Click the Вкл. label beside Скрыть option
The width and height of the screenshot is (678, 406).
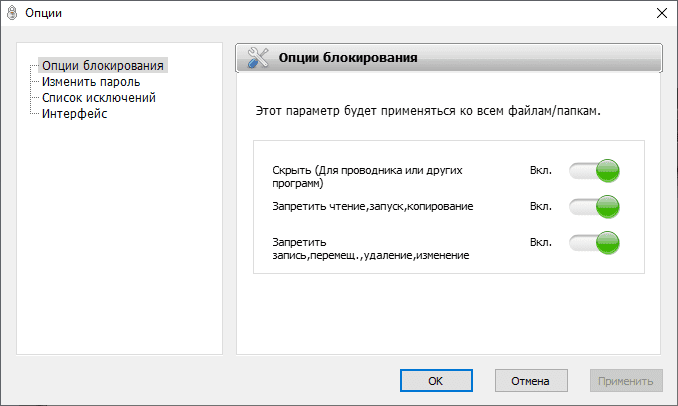click(541, 171)
